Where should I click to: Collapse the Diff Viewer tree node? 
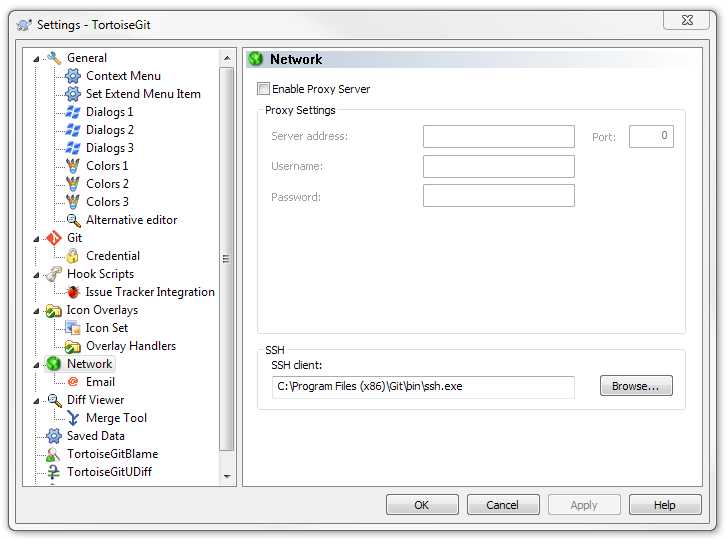pyautogui.click(x=36, y=401)
